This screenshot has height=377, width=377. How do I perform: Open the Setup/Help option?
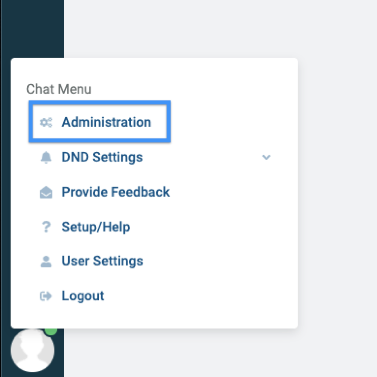point(96,227)
